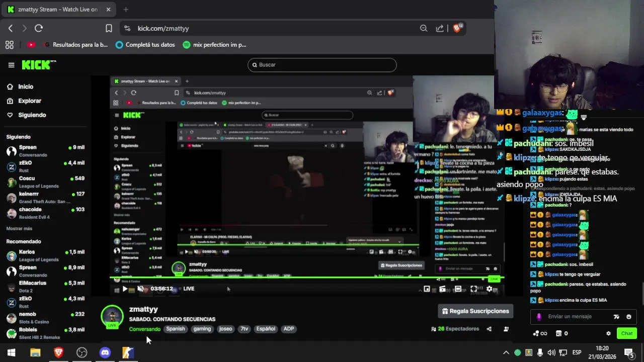Open the taskbar volume speaker icon
The height and width of the screenshot is (362, 644).
coord(551,353)
